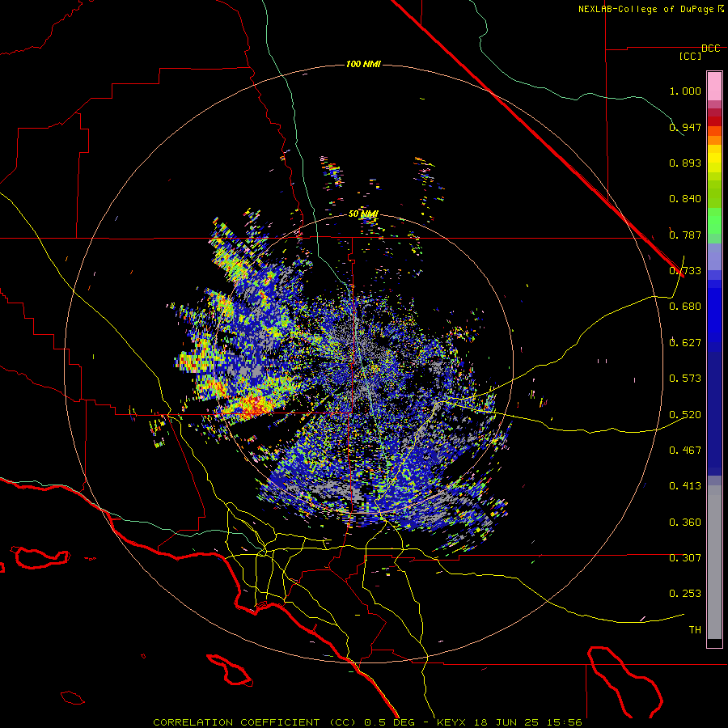The width and height of the screenshot is (728, 728).
Task: Click the 0.733 scale value
Action: click(685, 271)
